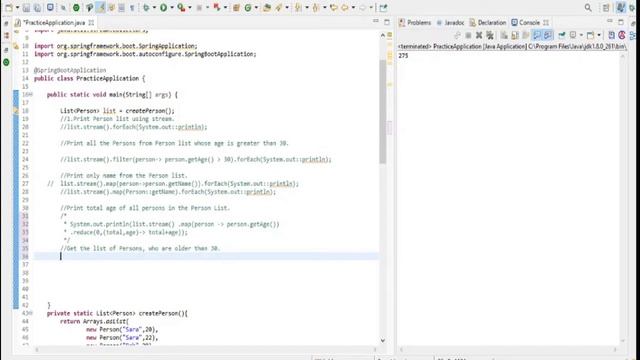Open the Relaunch dropdown arrow
Screen dimensions: 640x360
point(225,7)
